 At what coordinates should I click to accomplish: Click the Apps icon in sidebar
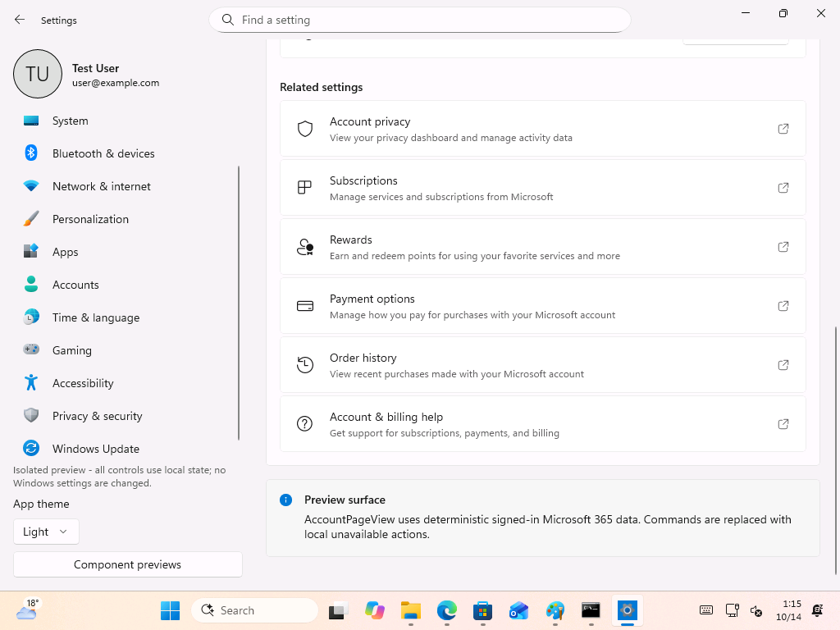(x=31, y=251)
